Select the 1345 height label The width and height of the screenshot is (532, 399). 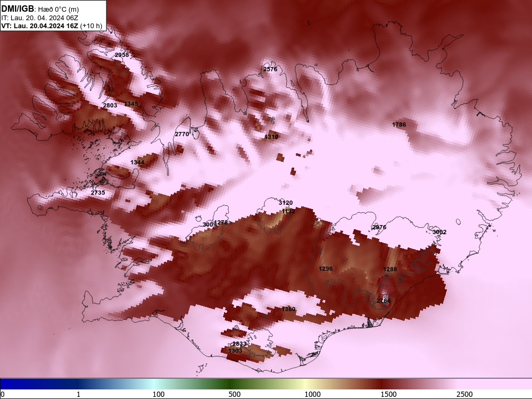131,104
